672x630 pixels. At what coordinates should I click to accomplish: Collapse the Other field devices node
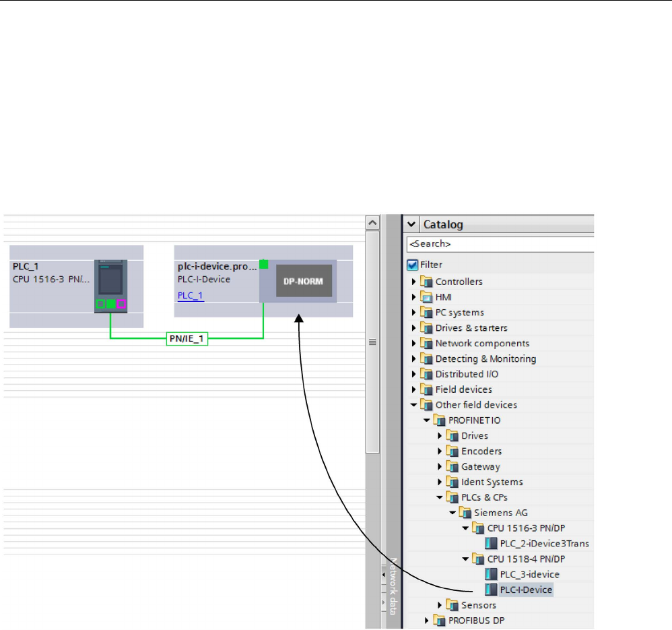coord(413,405)
